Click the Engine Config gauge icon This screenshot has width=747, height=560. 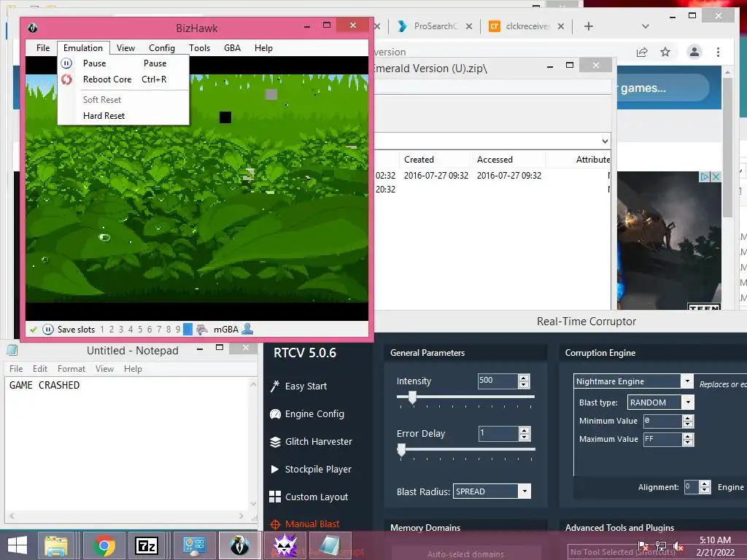[275, 414]
